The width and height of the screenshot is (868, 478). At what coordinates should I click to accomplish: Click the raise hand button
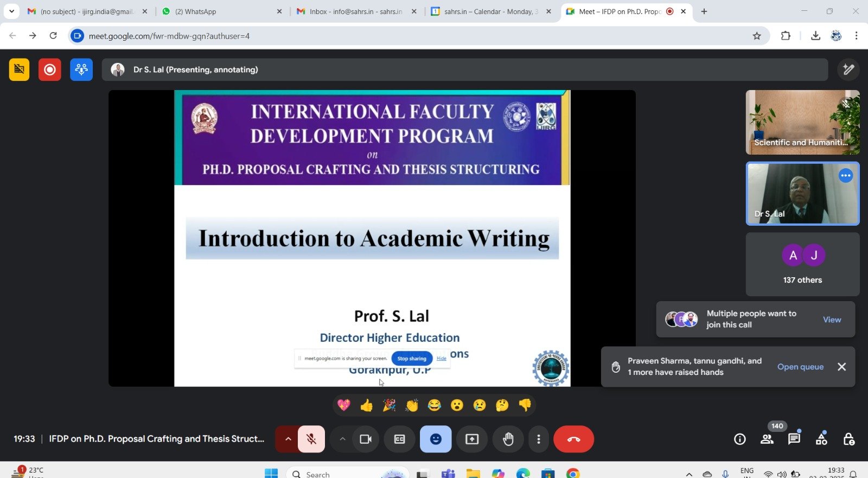508,439
